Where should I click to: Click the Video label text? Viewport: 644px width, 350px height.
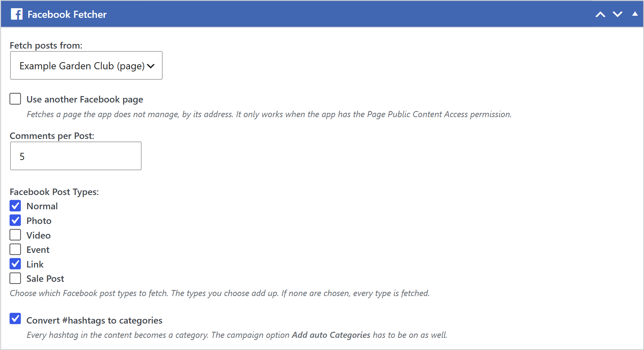(x=39, y=235)
